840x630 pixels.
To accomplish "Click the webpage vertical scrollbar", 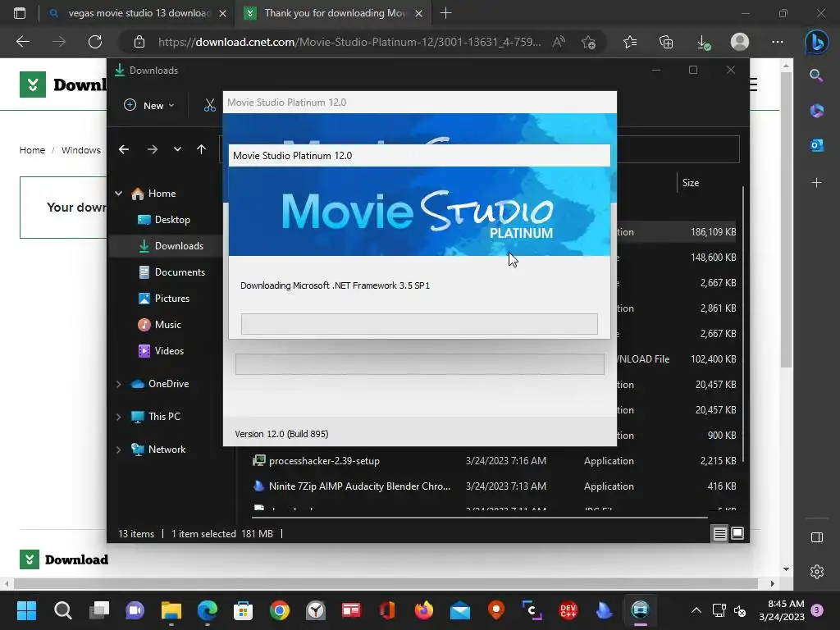I will point(786,220).
